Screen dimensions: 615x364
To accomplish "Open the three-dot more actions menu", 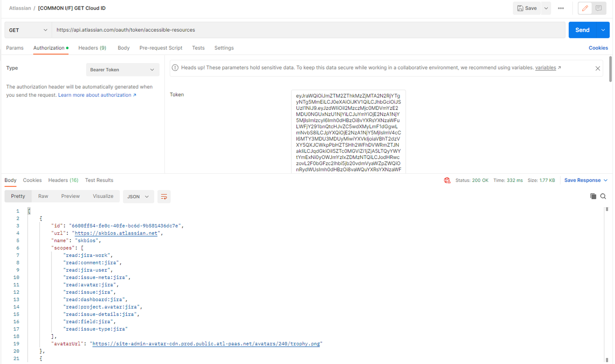I will point(561,8).
